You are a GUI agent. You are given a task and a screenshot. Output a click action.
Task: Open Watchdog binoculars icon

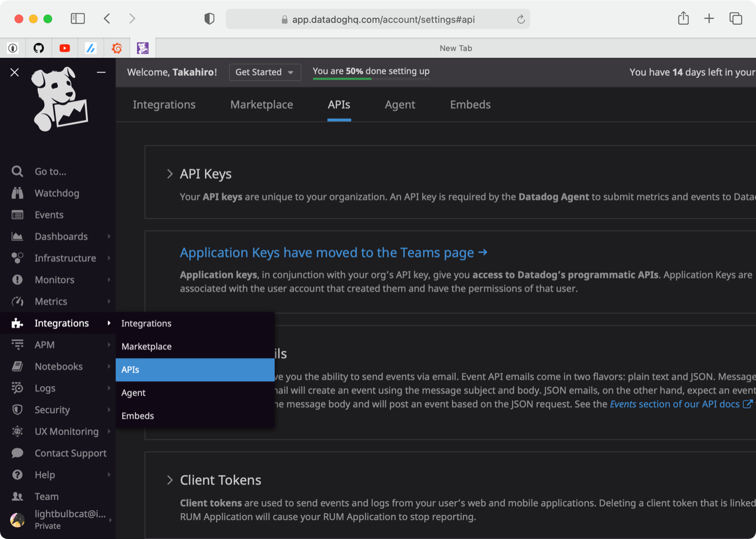pyautogui.click(x=17, y=193)
